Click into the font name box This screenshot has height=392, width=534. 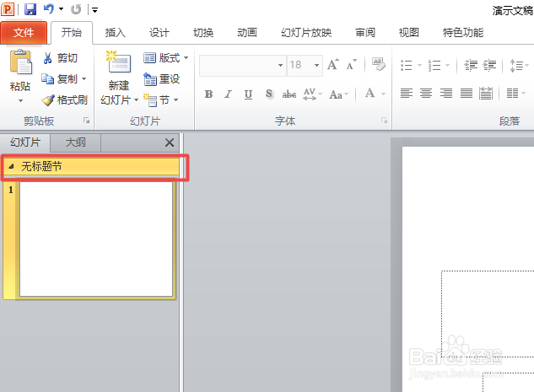(238, 65)
